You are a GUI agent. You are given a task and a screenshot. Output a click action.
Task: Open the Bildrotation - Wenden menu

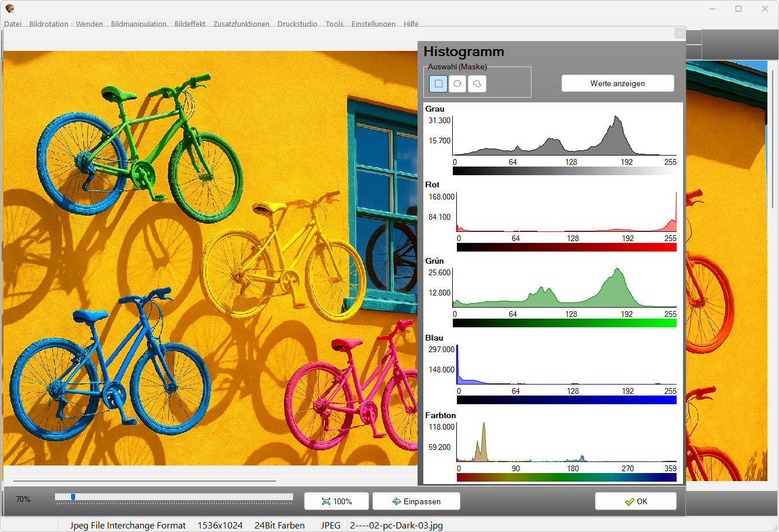pyautogui.click(x=66, y=24)
